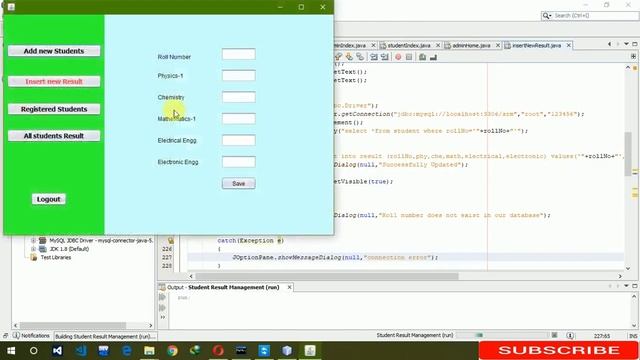
Task: Cancel running build process icon
Action: (554, 335)
